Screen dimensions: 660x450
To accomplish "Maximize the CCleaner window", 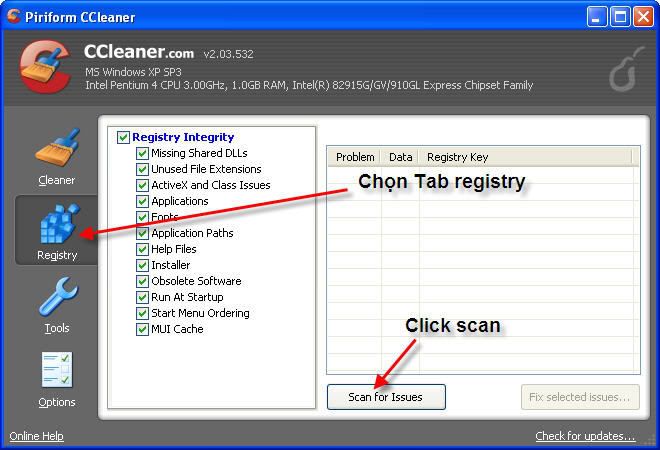I will pos(620,17).
